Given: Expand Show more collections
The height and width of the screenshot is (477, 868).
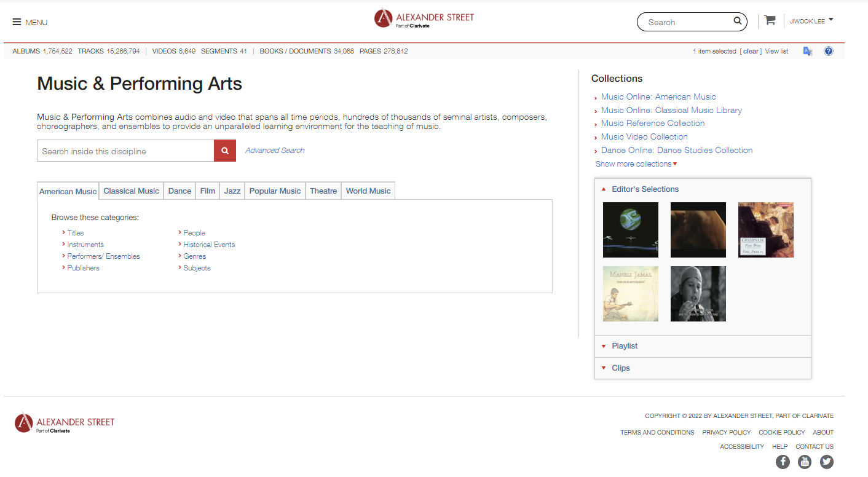Looking at the screenshot, I should [x=636, y=164].
